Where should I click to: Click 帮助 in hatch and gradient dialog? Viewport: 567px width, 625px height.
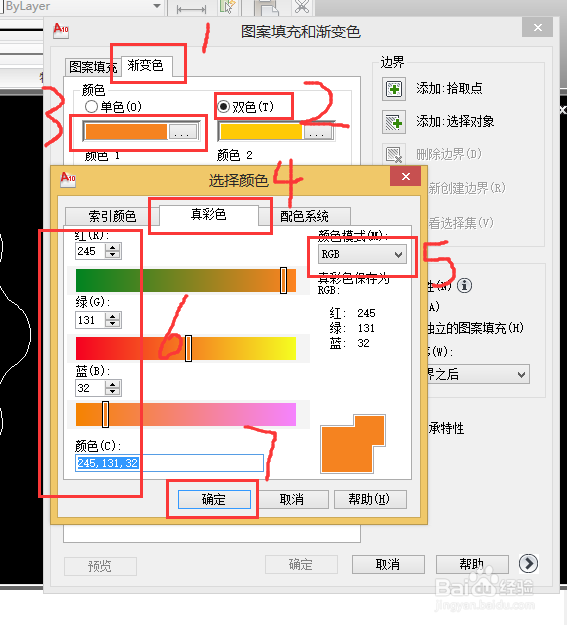[x=472, y=564]
